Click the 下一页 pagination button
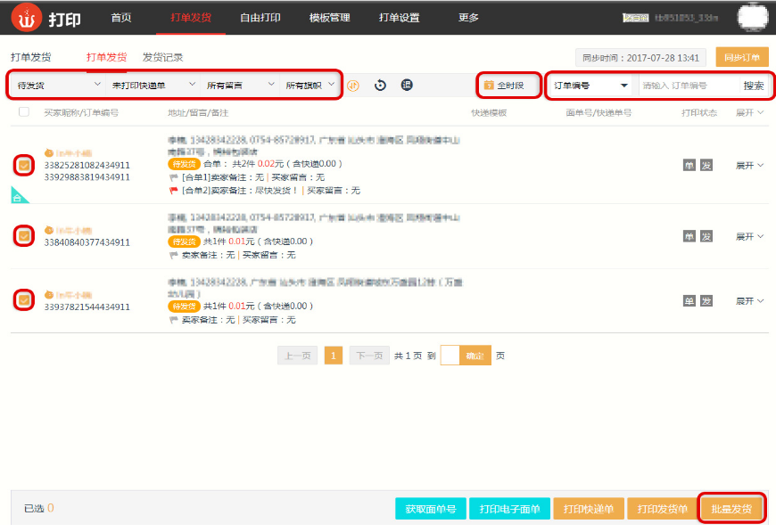 pos(369,356)
